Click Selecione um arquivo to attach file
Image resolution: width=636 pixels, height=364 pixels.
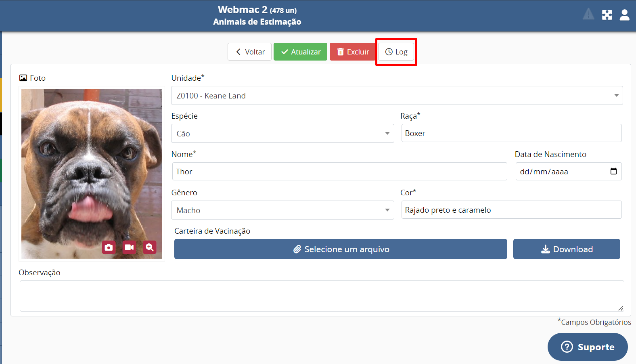tap(341, 249)
